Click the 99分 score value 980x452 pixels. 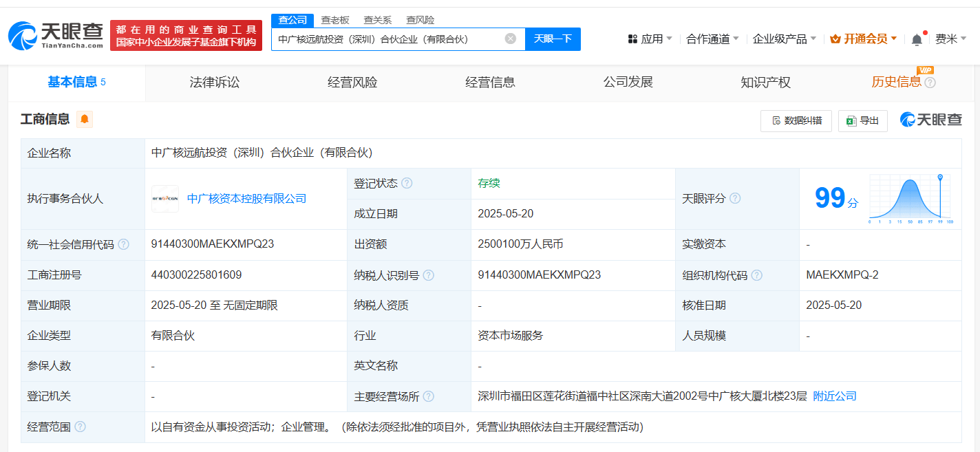click(837, 199)
